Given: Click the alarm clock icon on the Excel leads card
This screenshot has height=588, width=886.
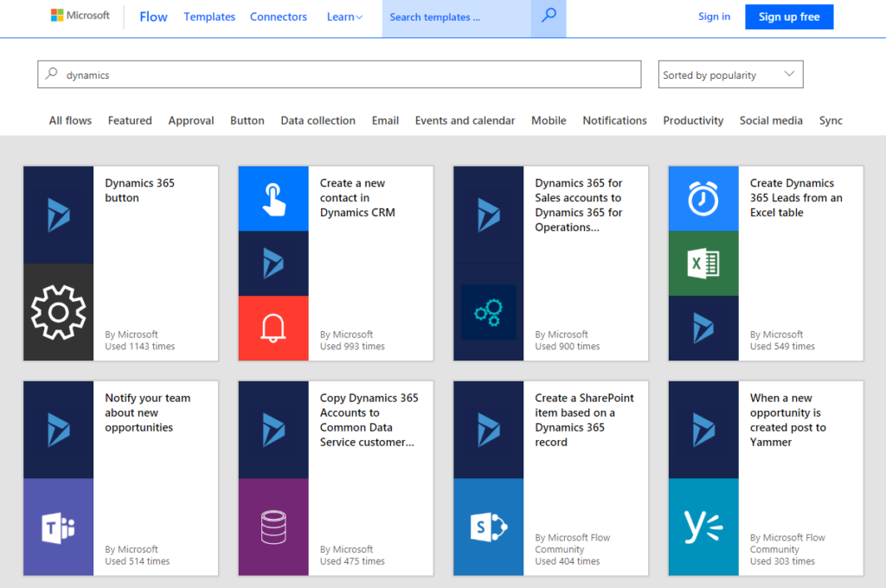Looking at the screenshot, I should tap(703, 198).
